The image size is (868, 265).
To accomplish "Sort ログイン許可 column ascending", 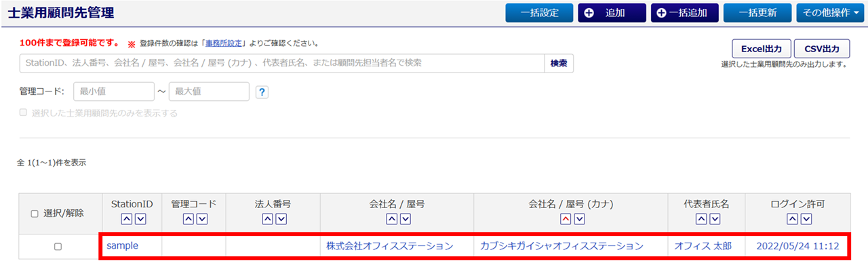I will pyautogui.click(x=792, y=219).
